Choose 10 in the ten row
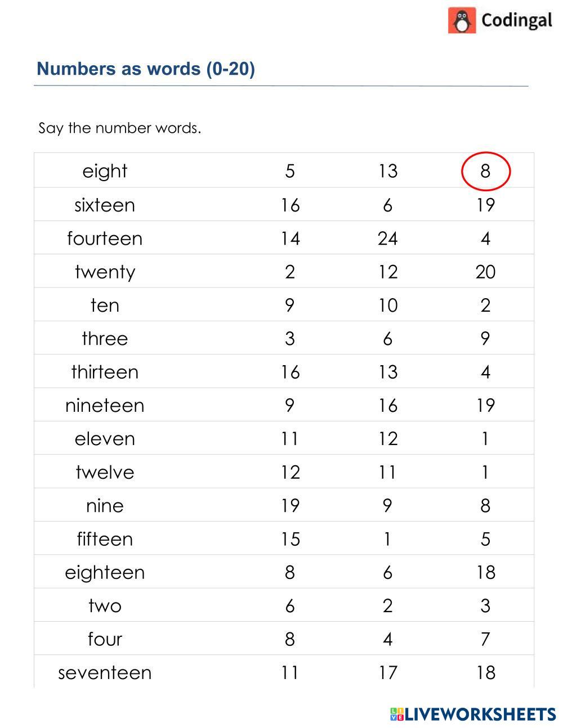Viewport: 563px width, 728px height. (387, 305)
